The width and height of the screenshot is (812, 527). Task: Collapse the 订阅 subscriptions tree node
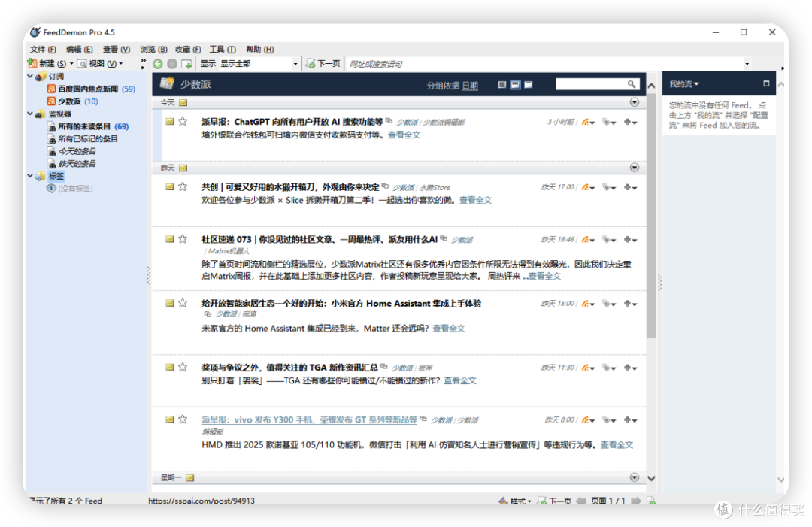[x=30, y=76]
